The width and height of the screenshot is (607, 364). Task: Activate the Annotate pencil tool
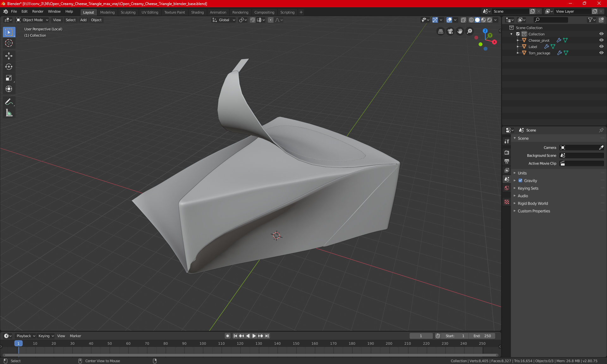click(9, 102)
